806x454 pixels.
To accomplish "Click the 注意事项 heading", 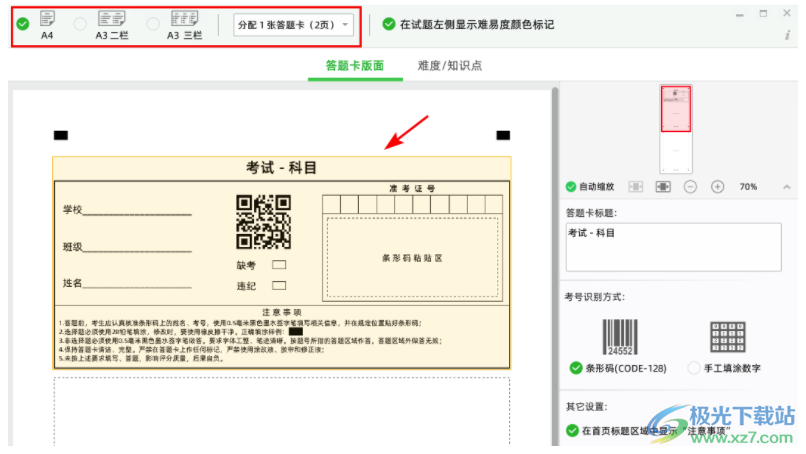I will click(x=282, y=312).
